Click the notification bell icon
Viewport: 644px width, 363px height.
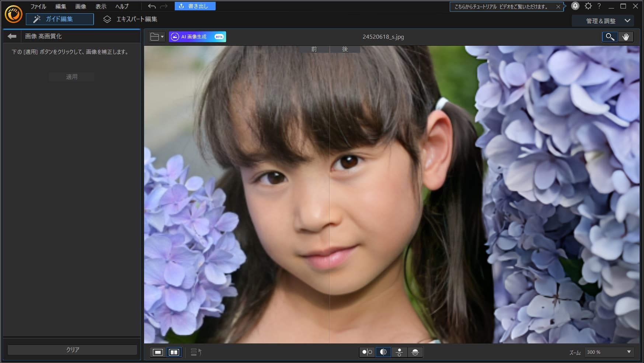coord(575,6)
